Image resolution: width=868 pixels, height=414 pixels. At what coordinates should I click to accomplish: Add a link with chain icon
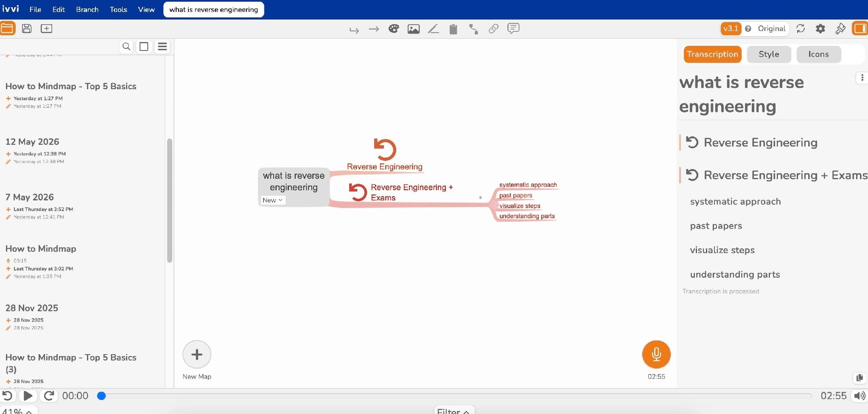[x=493, y=29]
